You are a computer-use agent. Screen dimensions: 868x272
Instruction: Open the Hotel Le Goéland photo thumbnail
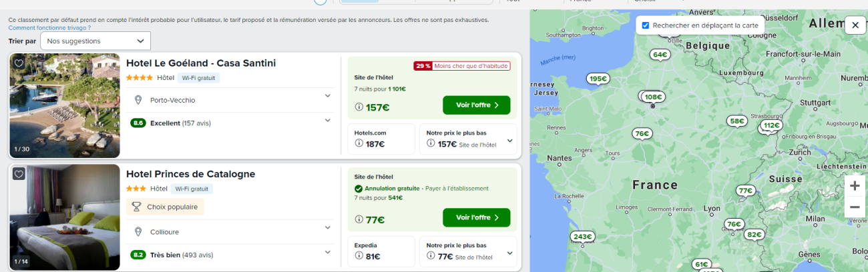[65, 105]
